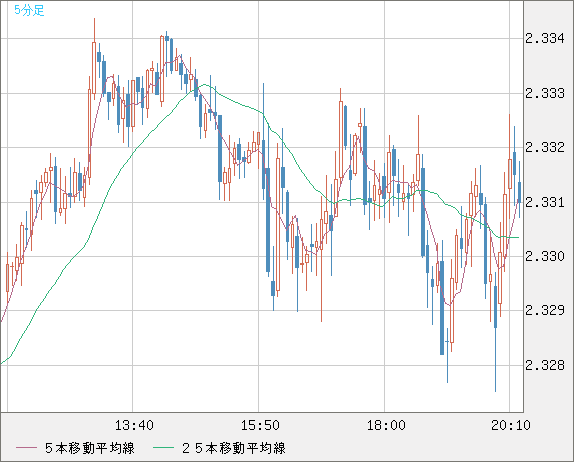574x462 pixels.
Task: Click the 2.331 price axis label
Action: (x=545, y=202)
